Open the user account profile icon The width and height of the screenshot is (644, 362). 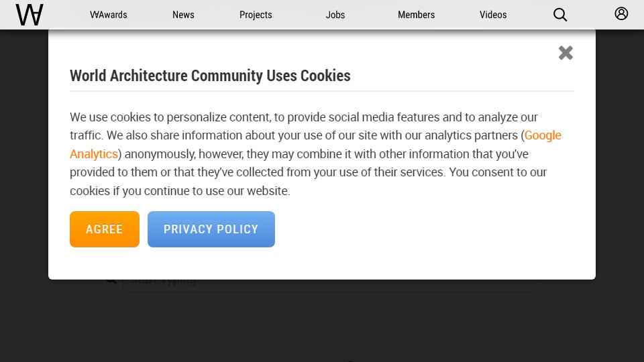pyautogui.click(x=621, y=13)
